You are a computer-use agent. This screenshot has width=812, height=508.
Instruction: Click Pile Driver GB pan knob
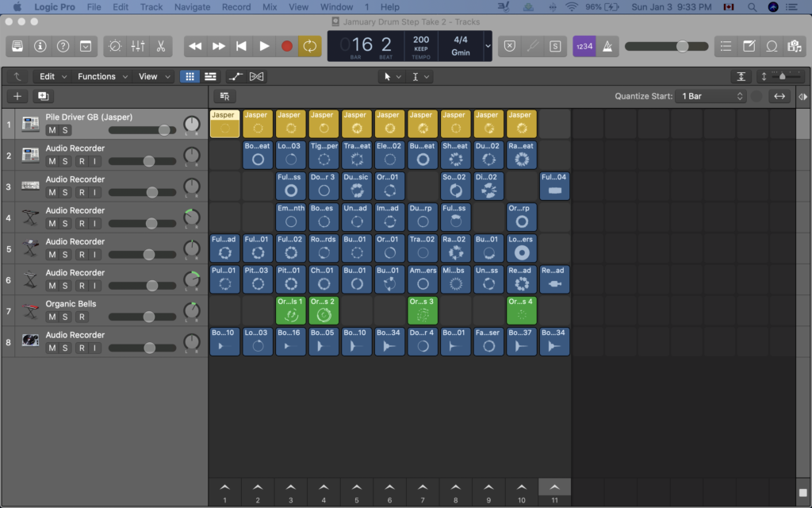tap(192, 125)
